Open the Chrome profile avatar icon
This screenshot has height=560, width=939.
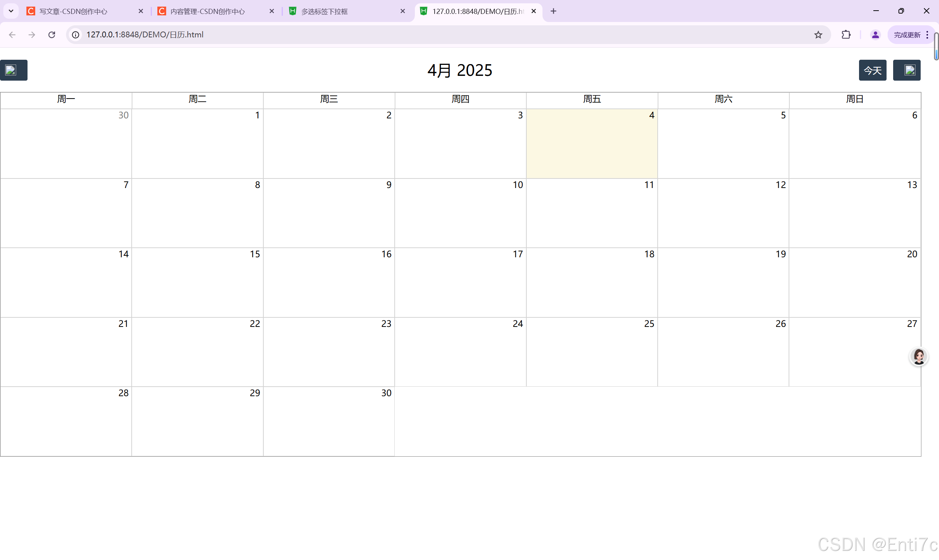click(x=875, y=35)
